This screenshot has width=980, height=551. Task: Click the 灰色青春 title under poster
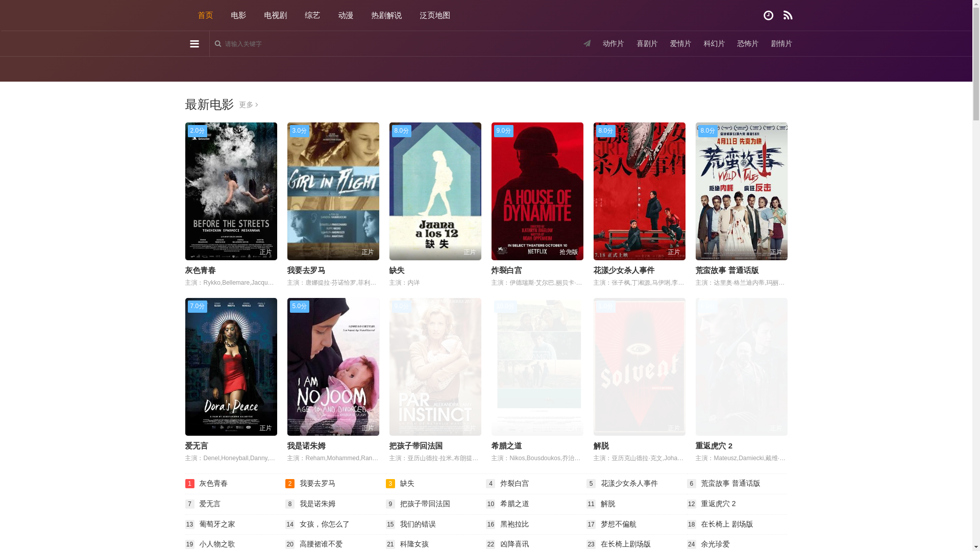tap(200, 270)
